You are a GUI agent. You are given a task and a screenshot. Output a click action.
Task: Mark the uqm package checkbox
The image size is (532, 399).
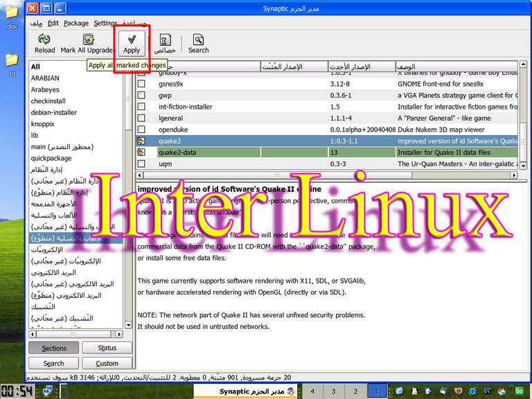(x=141, y=163)
